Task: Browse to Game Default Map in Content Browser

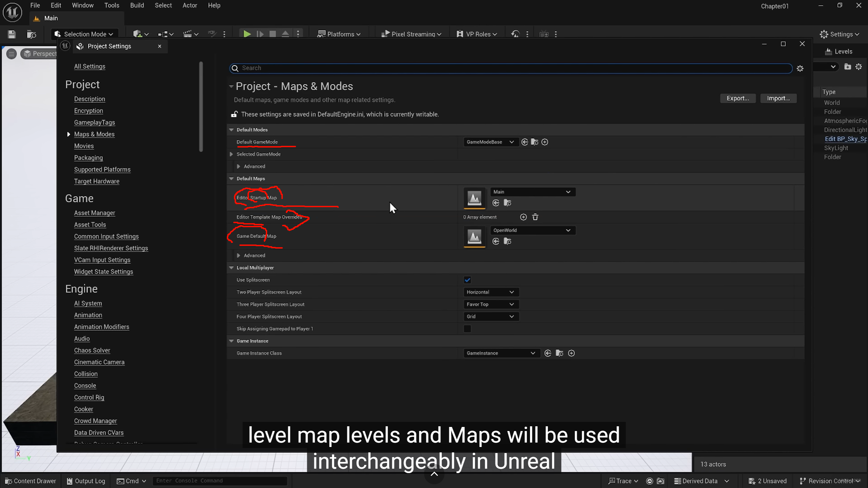Action: point(507,241)
